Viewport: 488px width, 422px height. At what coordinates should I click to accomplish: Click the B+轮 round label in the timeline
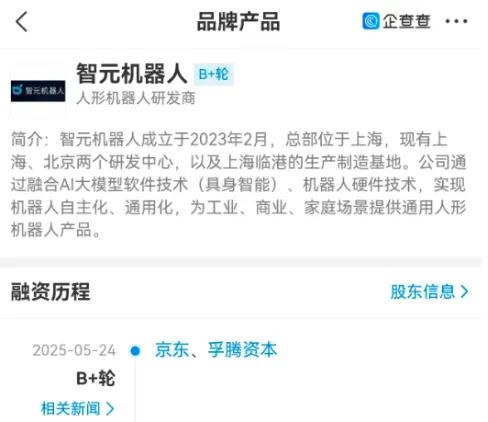pyautogui.click(x=96, y=378)
